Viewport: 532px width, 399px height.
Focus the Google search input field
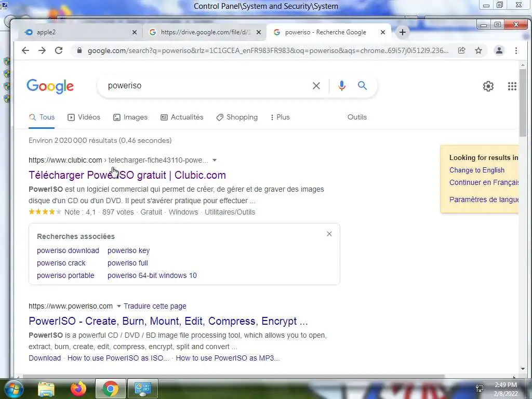[207, 86]
